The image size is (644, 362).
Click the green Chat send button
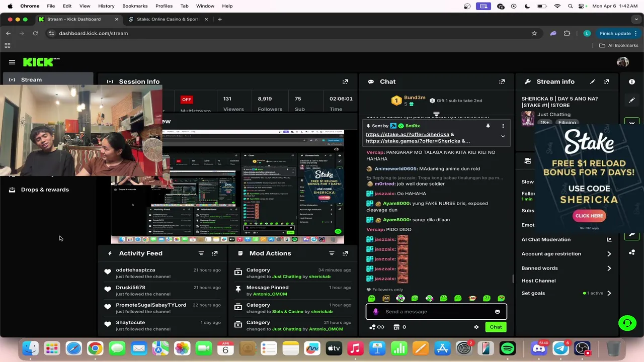pos(496,327)
